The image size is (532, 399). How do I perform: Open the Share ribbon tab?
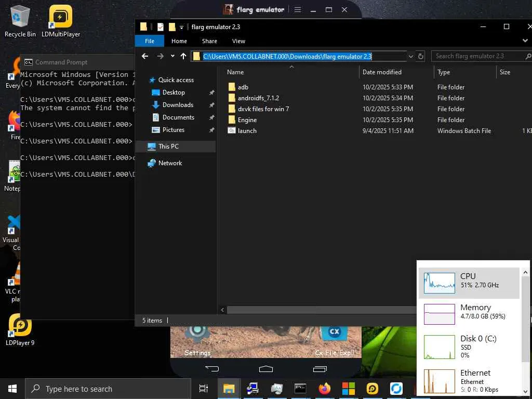[x=209, y=41]
